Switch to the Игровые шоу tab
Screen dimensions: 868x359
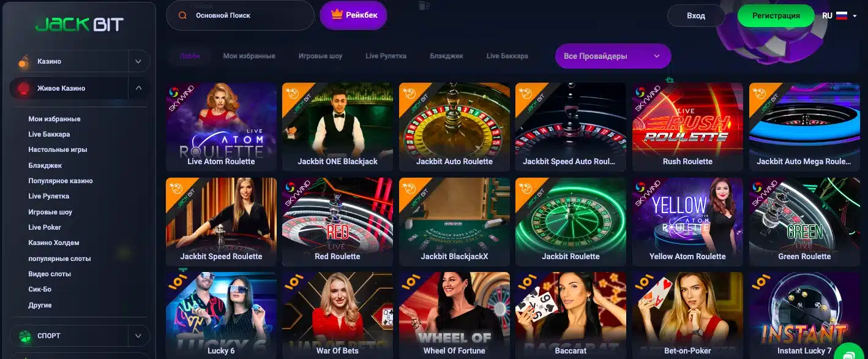click(x=320, y=56)
